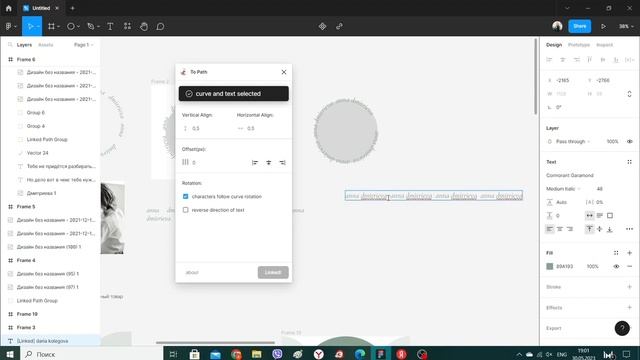640x360 pixels.
Task: Open the Figma main menu
Action: click(x=9, y=27)
